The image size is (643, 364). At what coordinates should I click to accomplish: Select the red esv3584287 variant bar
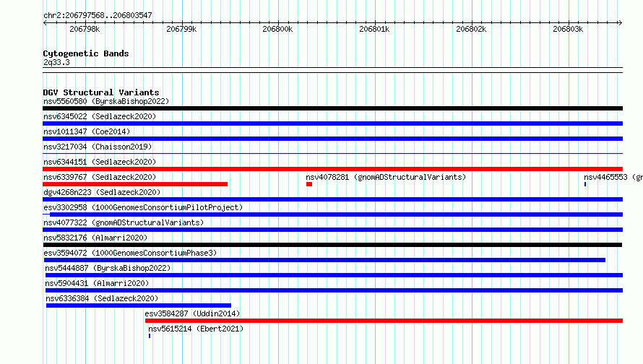pyautogui.click(x=384, y=321)
